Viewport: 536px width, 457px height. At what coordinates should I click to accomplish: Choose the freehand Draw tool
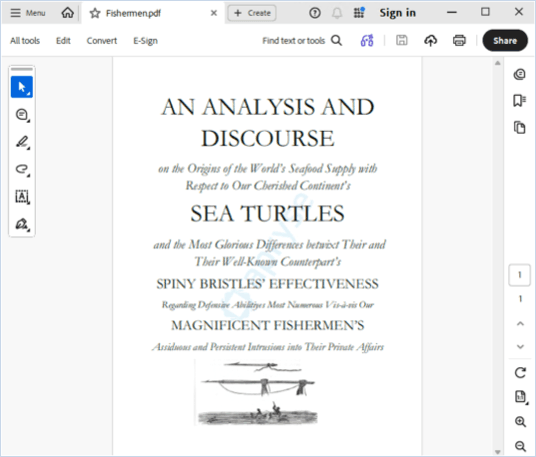[22, 169]
